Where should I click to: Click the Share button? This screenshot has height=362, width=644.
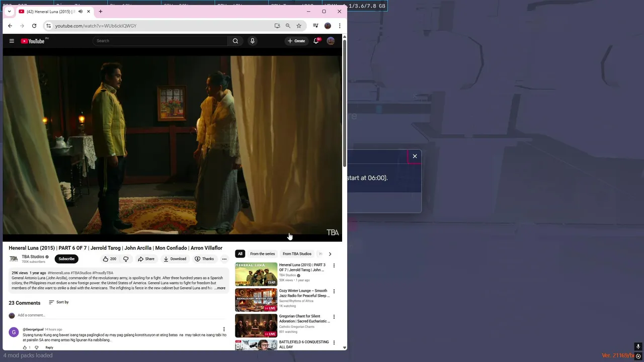146,259
